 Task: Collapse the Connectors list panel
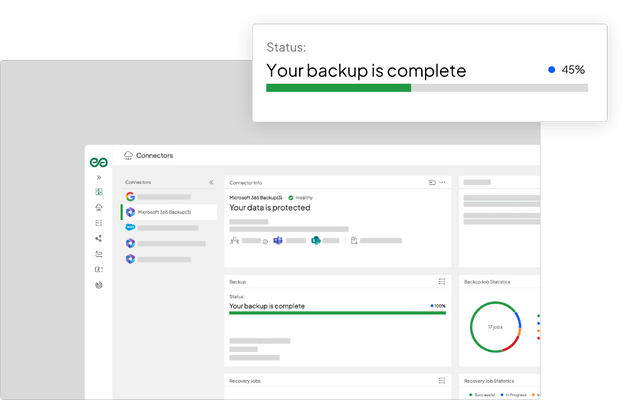coord(211,182)
